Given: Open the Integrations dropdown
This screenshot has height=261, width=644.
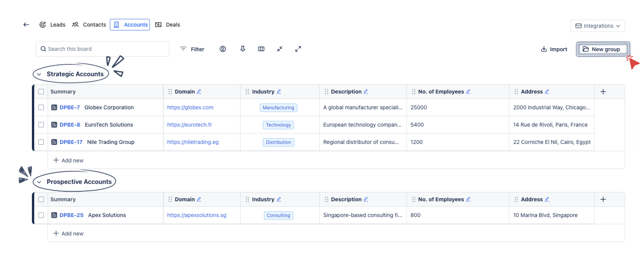Looking at the screenshot, I should pyautogui.click(x=597, y=26).
